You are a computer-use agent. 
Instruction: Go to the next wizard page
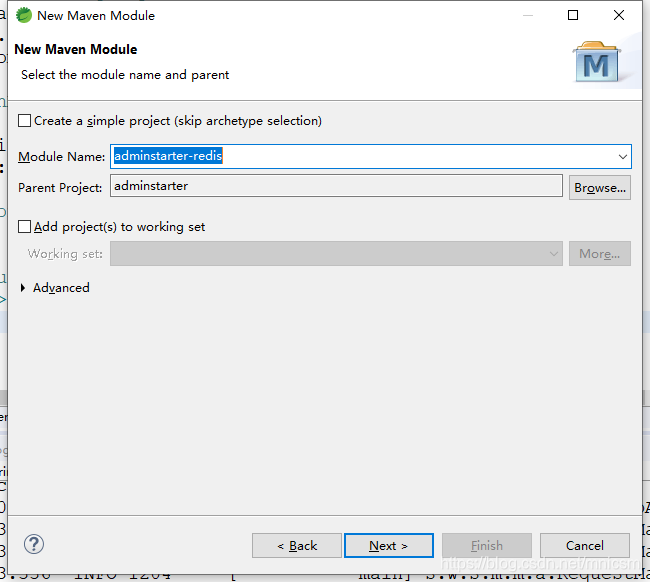tap(388, 546)
